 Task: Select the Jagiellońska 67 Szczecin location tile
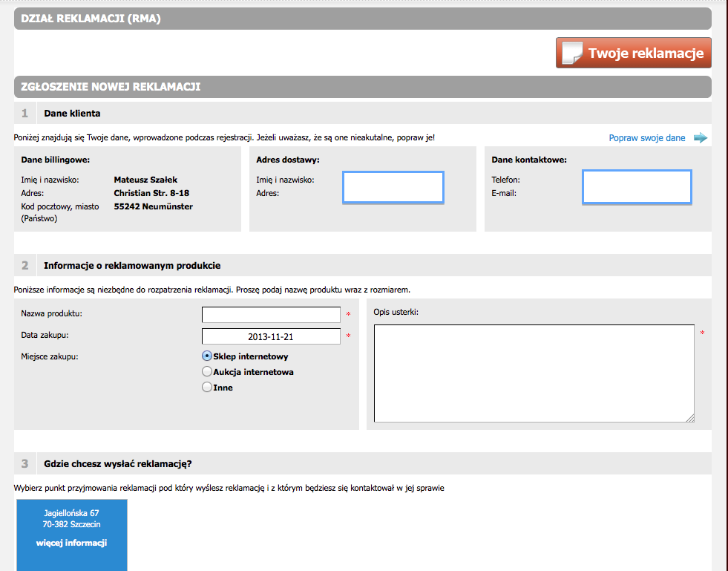click(72, 520)
